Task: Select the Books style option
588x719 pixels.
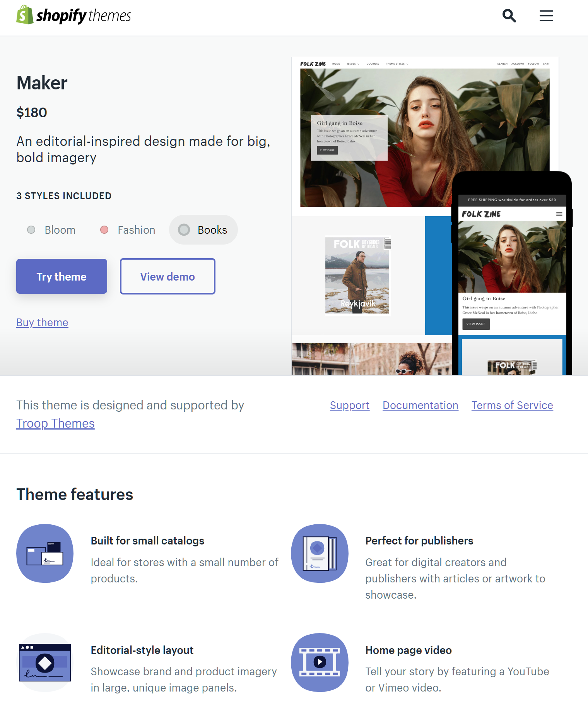Action: click(203, 230)
